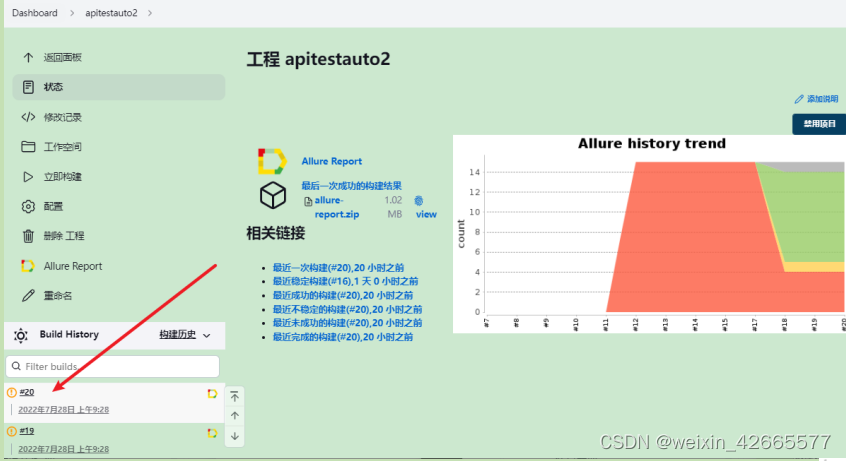Viewport: 846px width, 461px height.
Task: Open last completed build (#20) link
Action: 343,337
